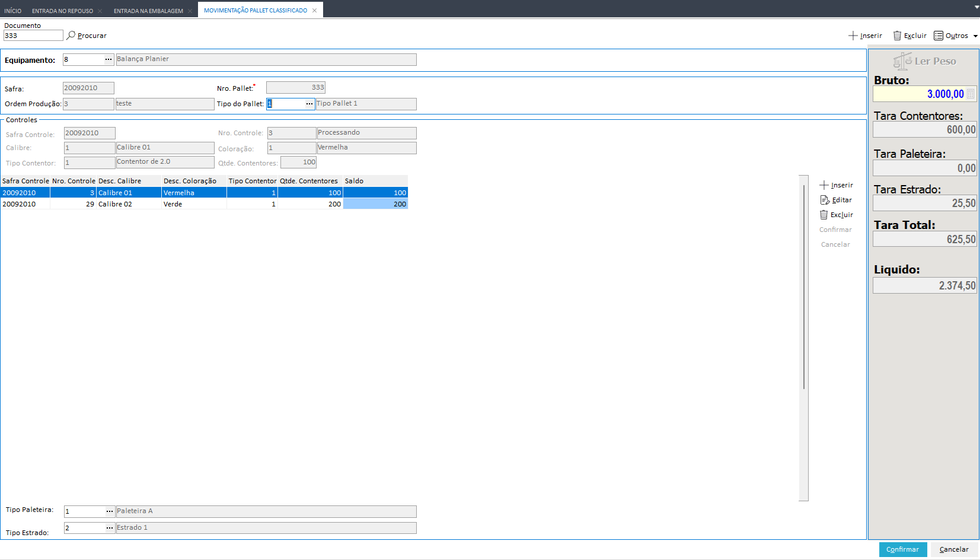Close the Entrada na Embalagem tab
This screenshot has height=560, width=980.
tap(190, 11)
